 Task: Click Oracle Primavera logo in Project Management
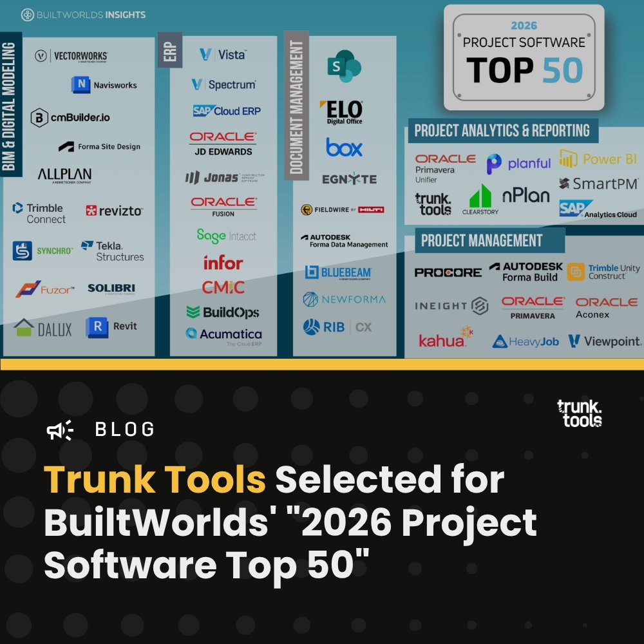point(533,308)
